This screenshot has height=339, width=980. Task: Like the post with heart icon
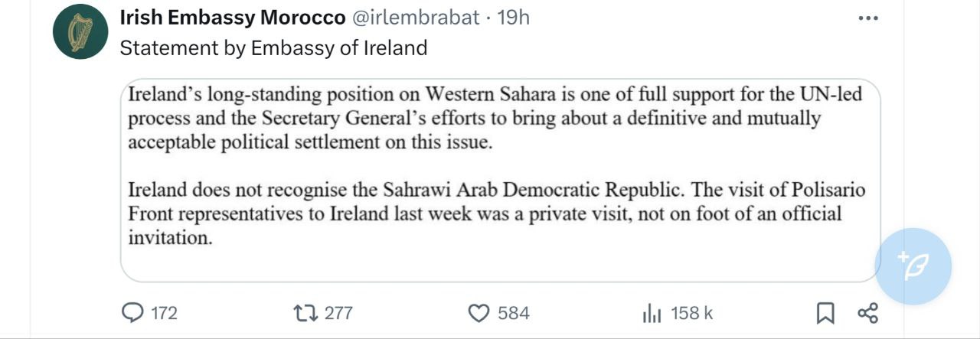point(479,312)
